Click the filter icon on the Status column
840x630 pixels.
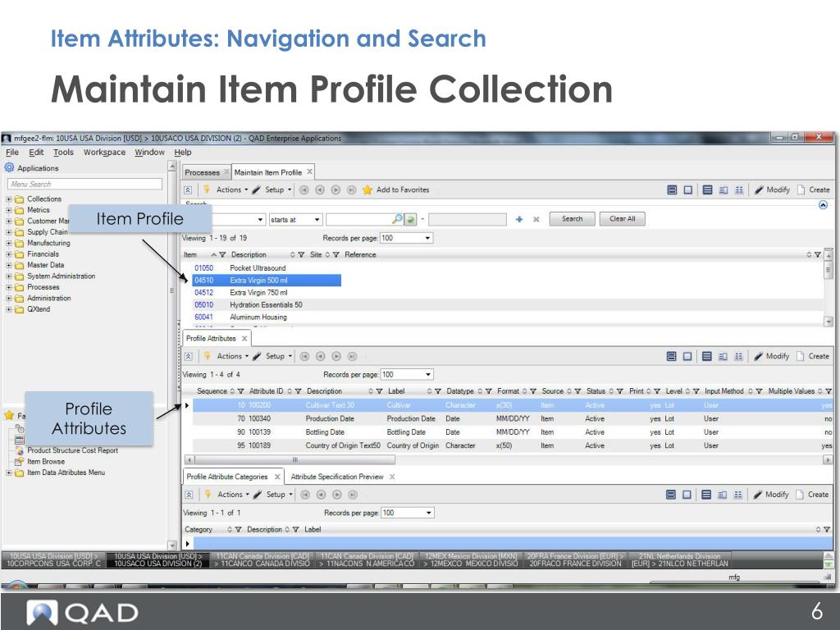pos(620,391)
